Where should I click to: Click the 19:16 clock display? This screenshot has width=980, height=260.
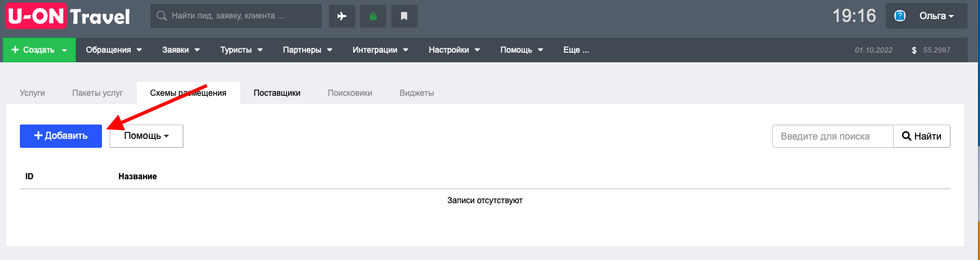point(854,16)
